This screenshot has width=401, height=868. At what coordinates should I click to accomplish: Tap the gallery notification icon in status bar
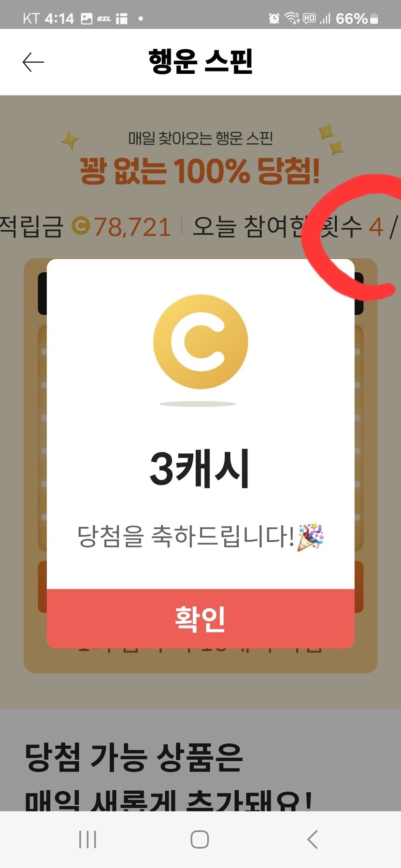pos(86,19)
